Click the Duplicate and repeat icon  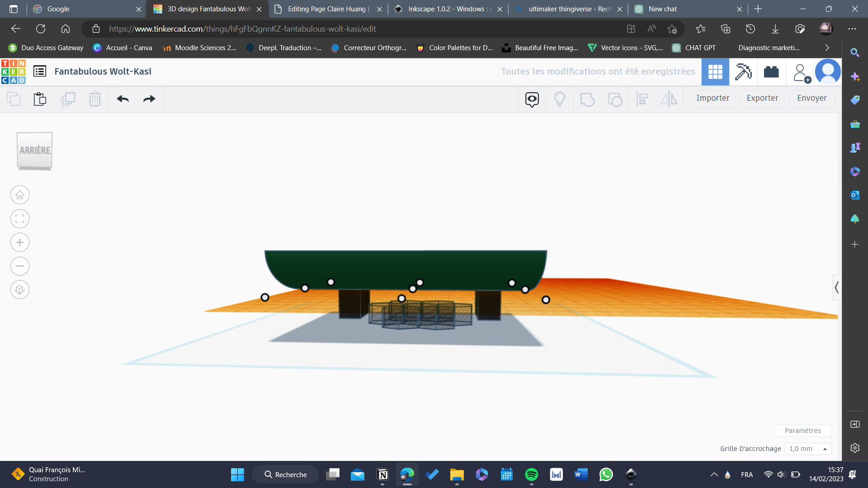point(68,99)
